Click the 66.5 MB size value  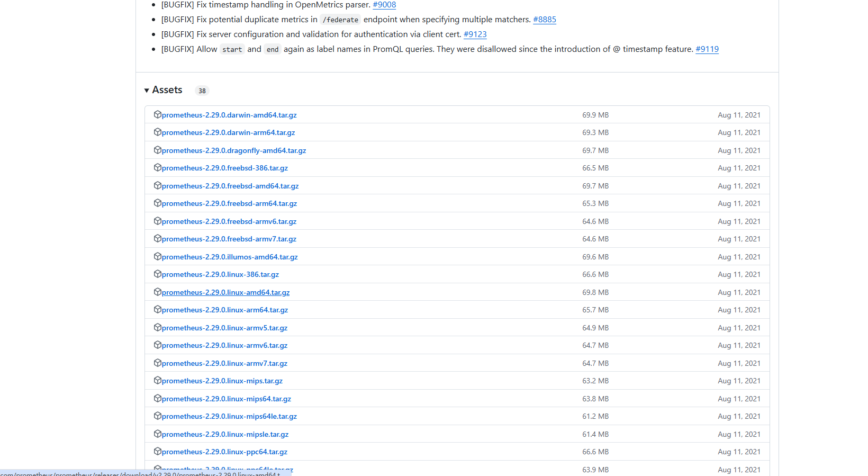[x=595, y=168]
